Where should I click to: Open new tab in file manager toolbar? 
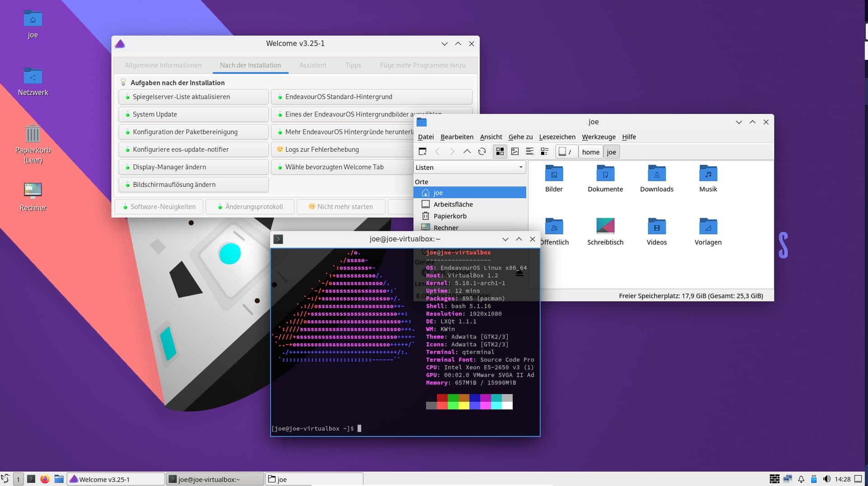pos(422,152)
